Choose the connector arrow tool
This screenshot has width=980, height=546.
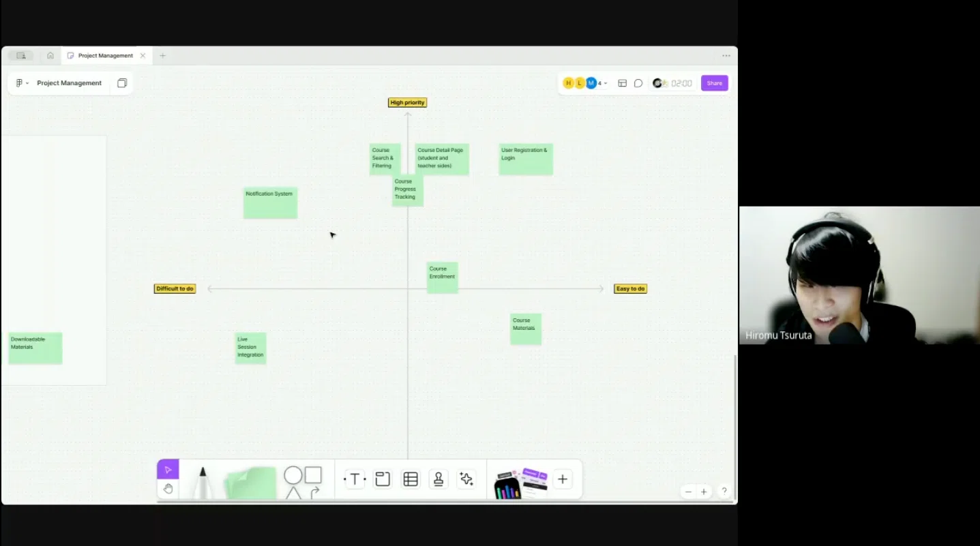click(x=314, y=492)
